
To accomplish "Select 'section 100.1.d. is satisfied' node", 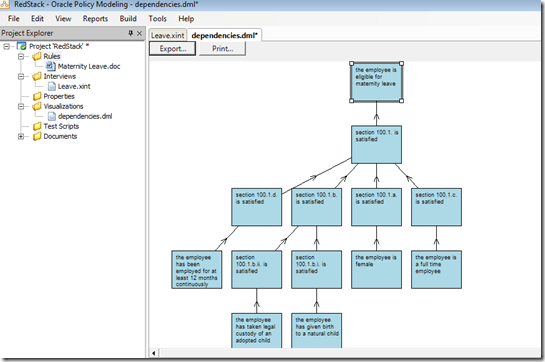I will [257, 207].
